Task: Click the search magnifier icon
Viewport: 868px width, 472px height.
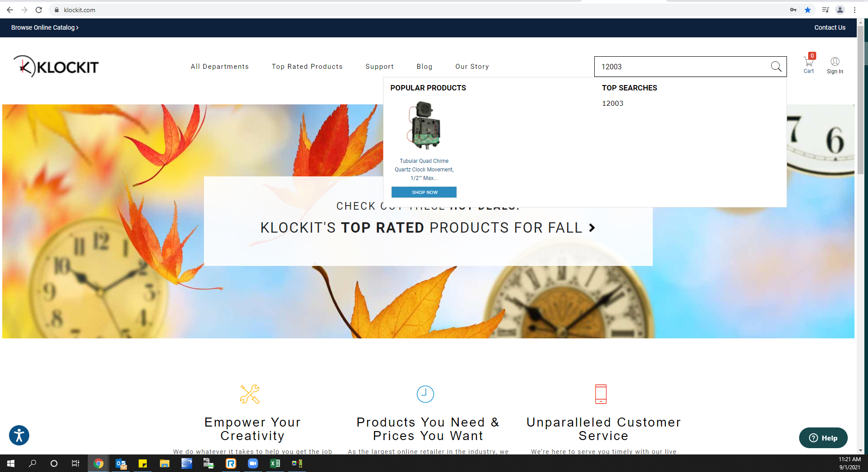Action: click(x=776, y=67)
